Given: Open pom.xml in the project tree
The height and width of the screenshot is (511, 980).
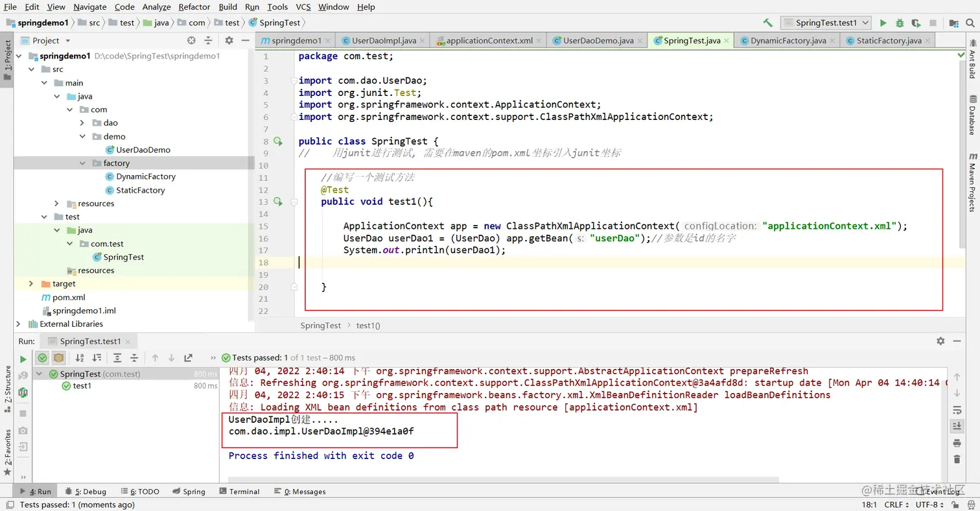Looking at the screenshot, I should pos(69,297).
